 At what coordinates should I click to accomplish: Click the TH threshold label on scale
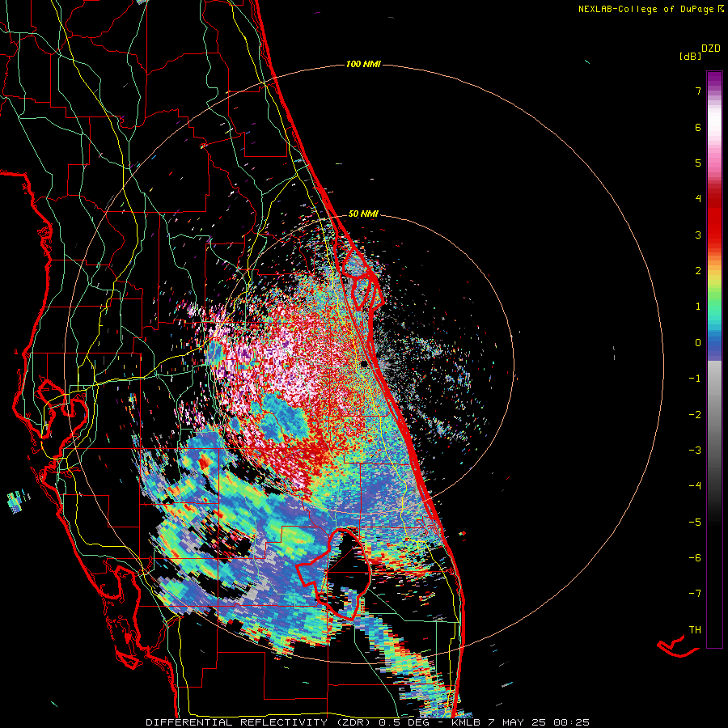pos(695,630)
